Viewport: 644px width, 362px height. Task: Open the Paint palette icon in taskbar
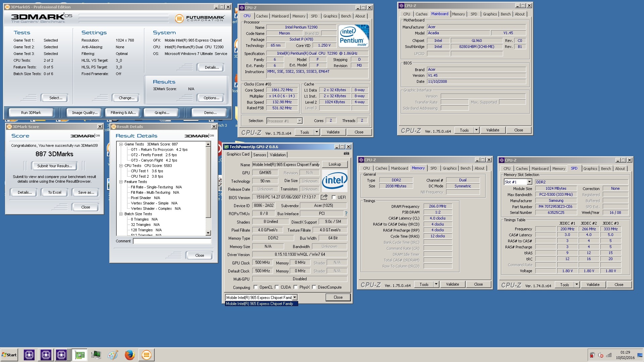[113, 355]
